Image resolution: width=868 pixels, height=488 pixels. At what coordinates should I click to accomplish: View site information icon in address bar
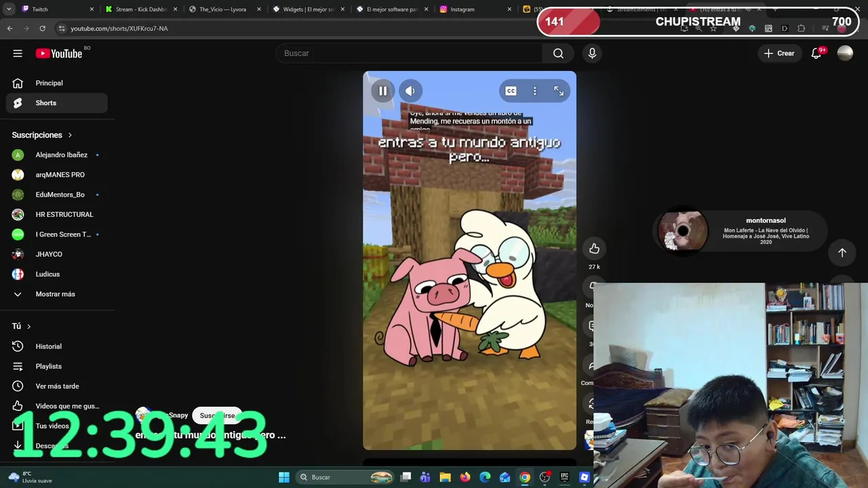[62, 28]
